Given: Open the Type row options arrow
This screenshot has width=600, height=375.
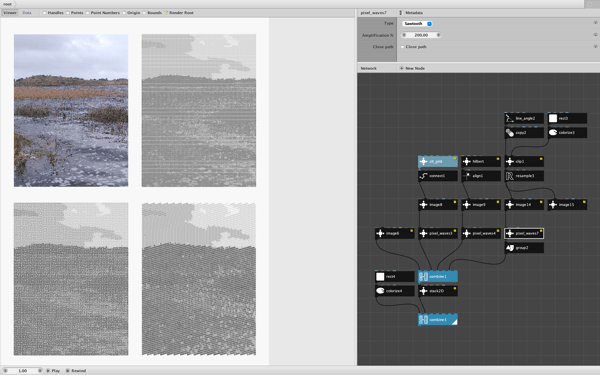Looking at the screenshot, I should click(595, 23).
